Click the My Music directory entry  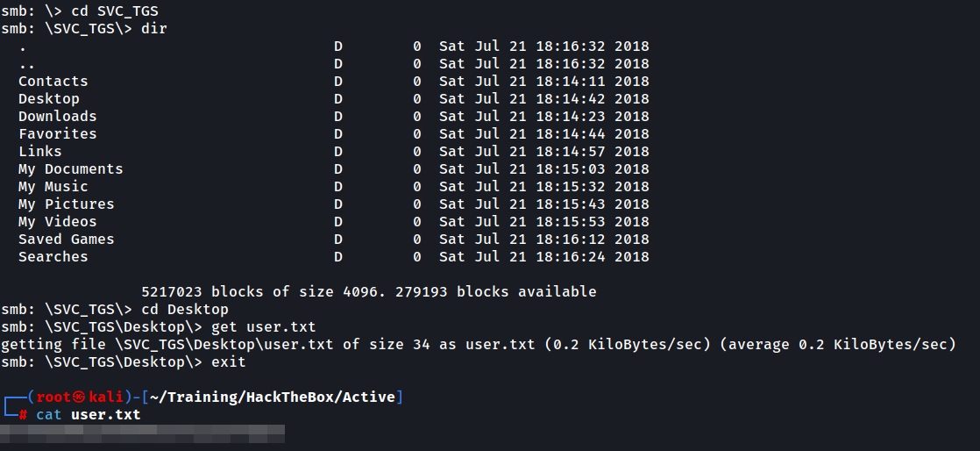(53, 187)
